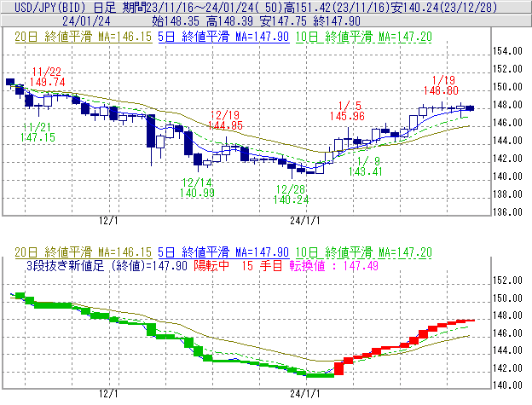Select 20日 MA=146.15 legend in lower chart
Screen dimensions: 532x405
(x=84, y=252)
